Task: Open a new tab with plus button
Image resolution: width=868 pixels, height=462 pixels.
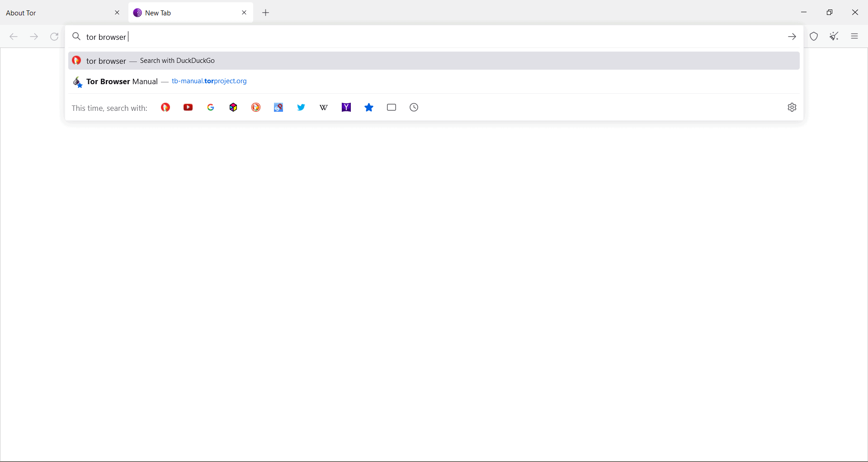Action: point(266,13)
